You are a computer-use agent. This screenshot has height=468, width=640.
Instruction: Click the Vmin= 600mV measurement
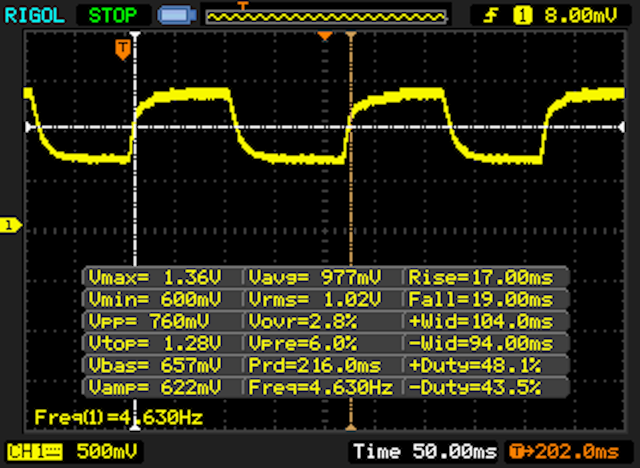point(155,299)
